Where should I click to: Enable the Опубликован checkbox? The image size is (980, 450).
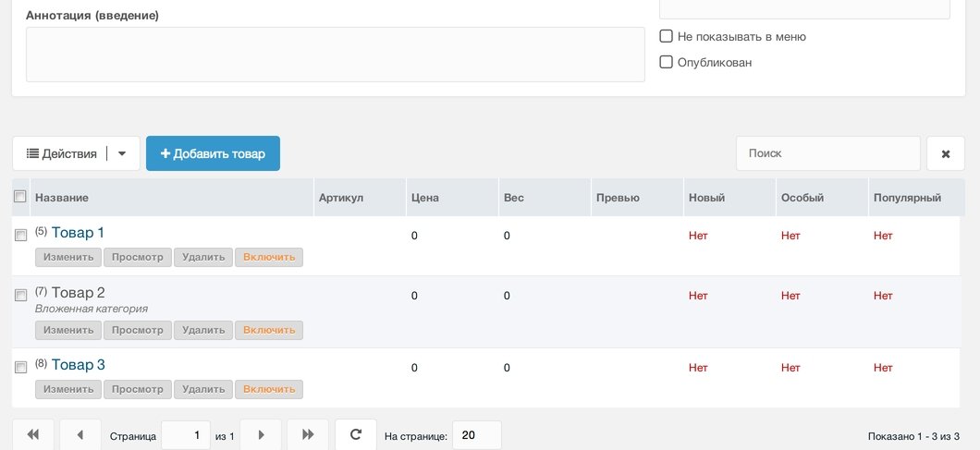[667, 62]
